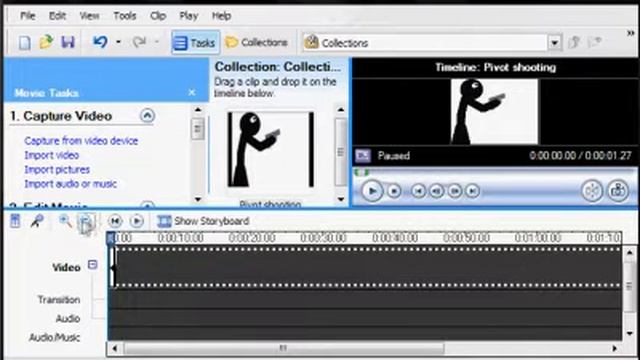Collapse the Capture Video section
Viewport: 640px width, 360px height.
click(147, 116)
